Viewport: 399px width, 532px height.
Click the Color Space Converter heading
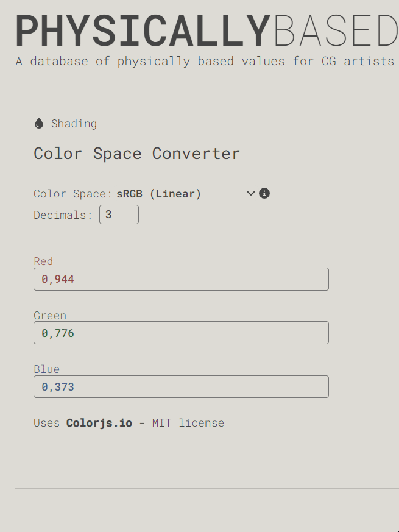tap(136, 154)
